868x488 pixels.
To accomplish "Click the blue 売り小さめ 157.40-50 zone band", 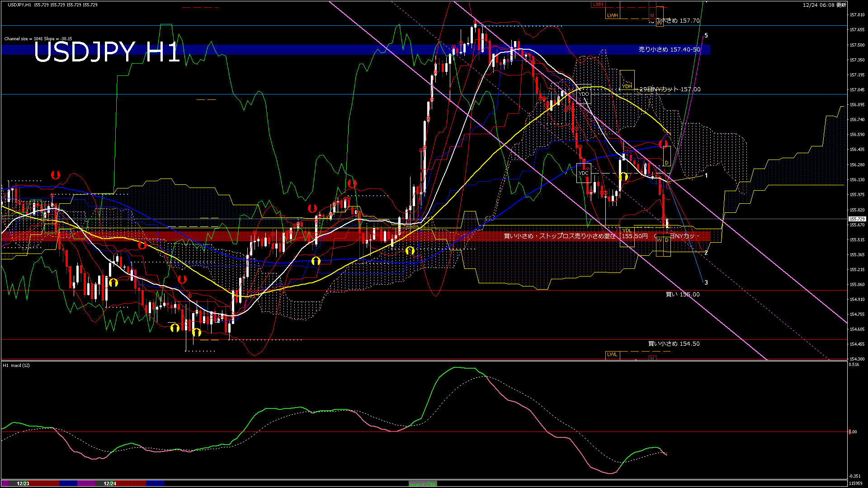I will click(x=669, y=50).
